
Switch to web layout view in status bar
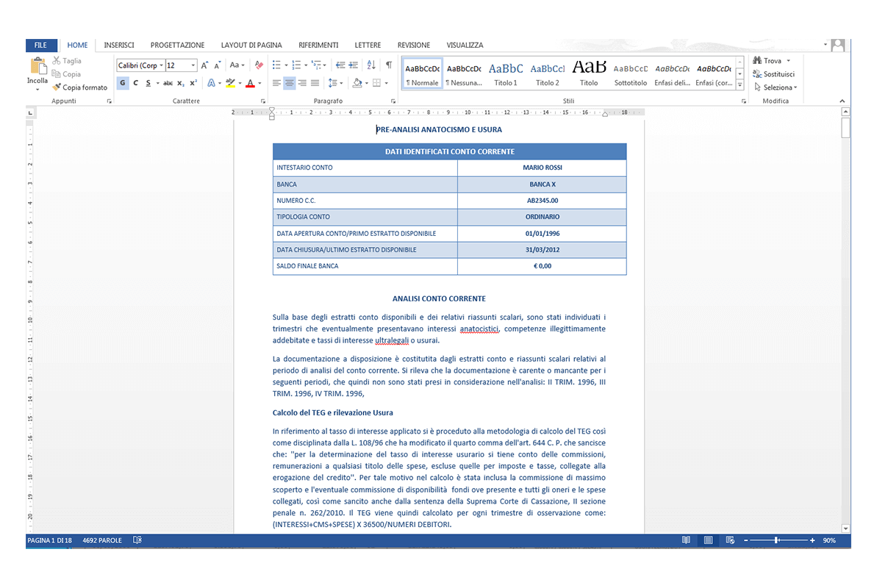pyautogui.click(x=730, y=540)
